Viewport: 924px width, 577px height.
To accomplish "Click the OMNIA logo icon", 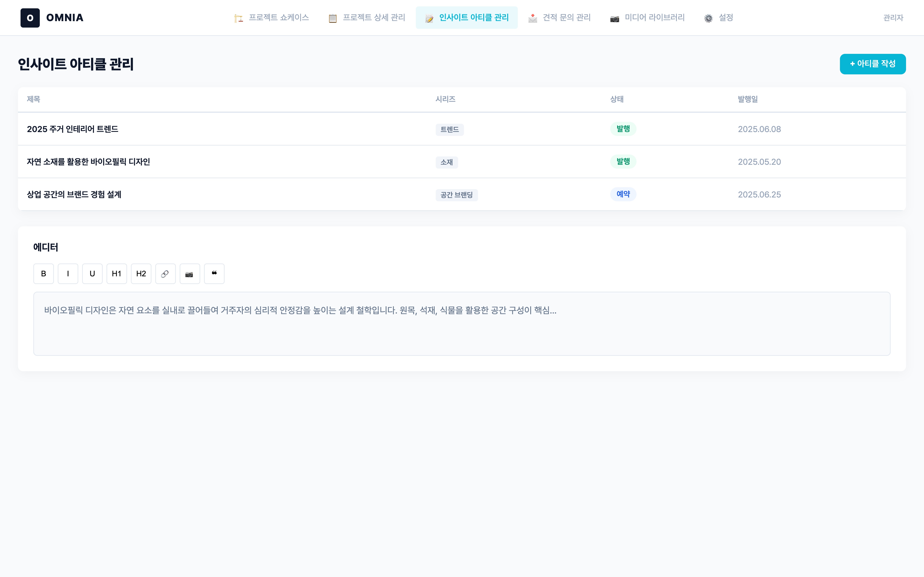I will [30, 18].
